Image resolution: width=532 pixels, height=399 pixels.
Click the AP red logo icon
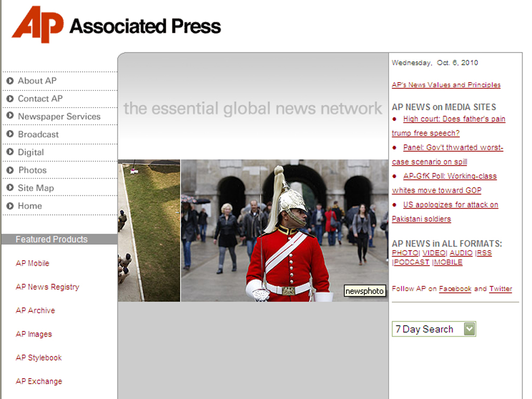pyautogui.click(x=37, y=24)
